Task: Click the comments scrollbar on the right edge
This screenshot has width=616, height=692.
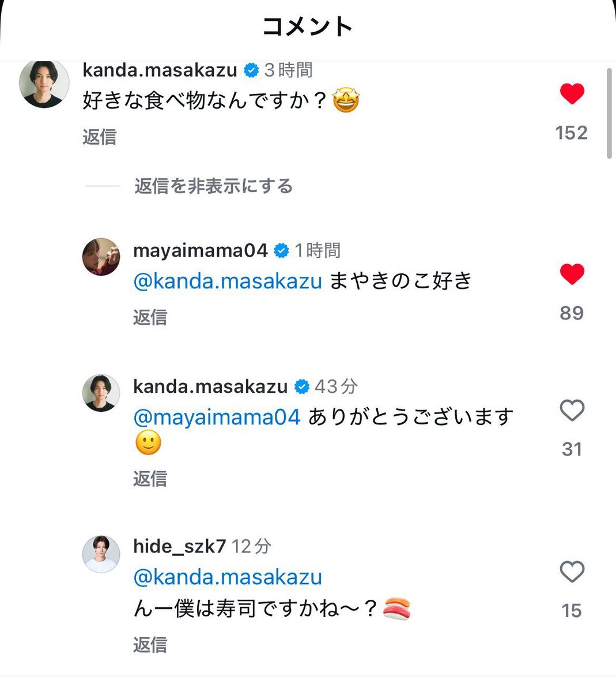Action: click(x=609, y=113)
